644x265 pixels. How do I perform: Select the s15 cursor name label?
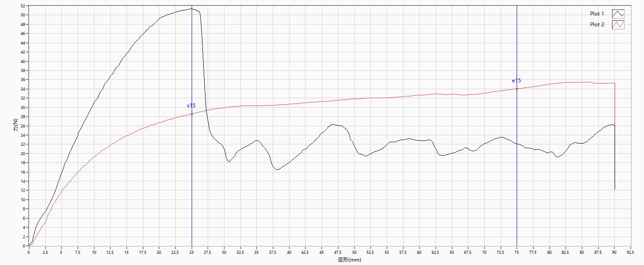[x=191, y=106]
